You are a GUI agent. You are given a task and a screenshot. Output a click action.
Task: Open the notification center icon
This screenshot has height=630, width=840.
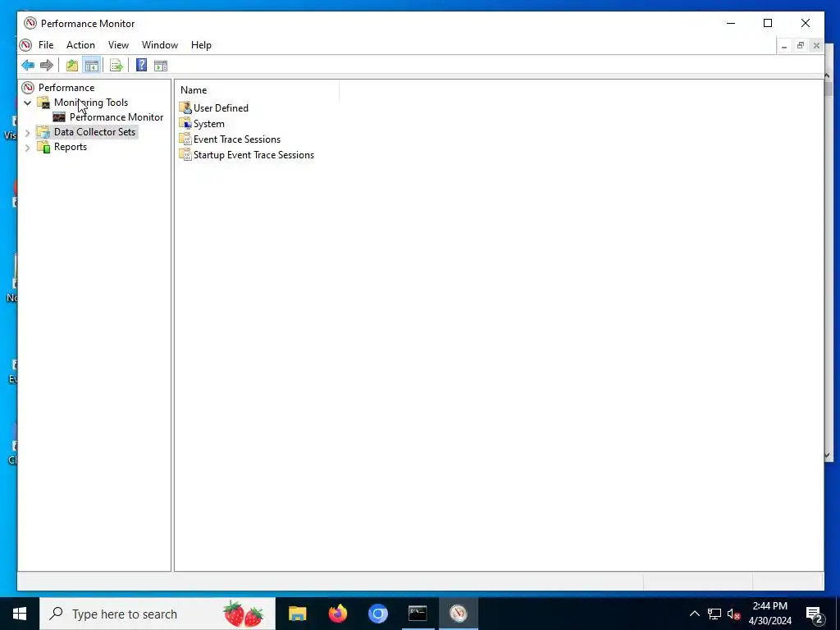[815, 614]
